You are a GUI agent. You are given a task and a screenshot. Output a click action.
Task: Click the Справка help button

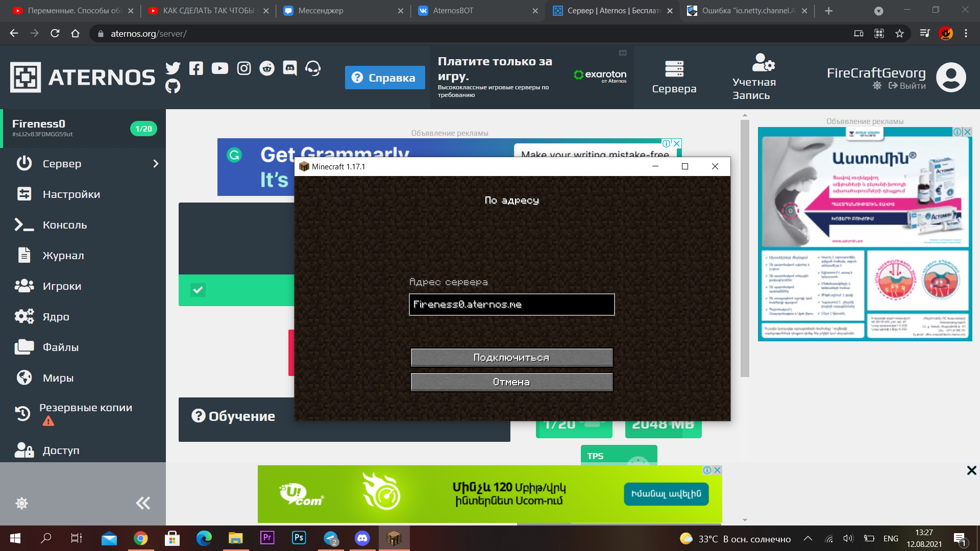[385, 78]
